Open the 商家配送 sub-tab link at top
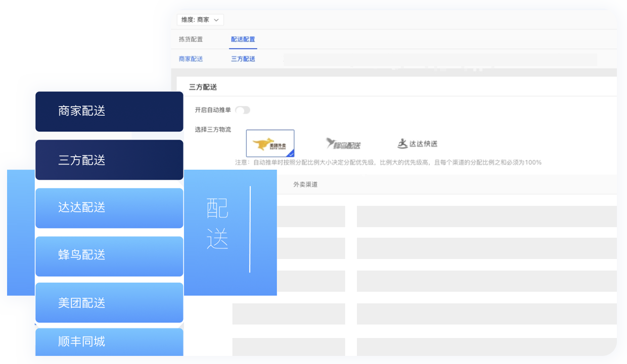The image size is (627, 364). pos(191,59)
